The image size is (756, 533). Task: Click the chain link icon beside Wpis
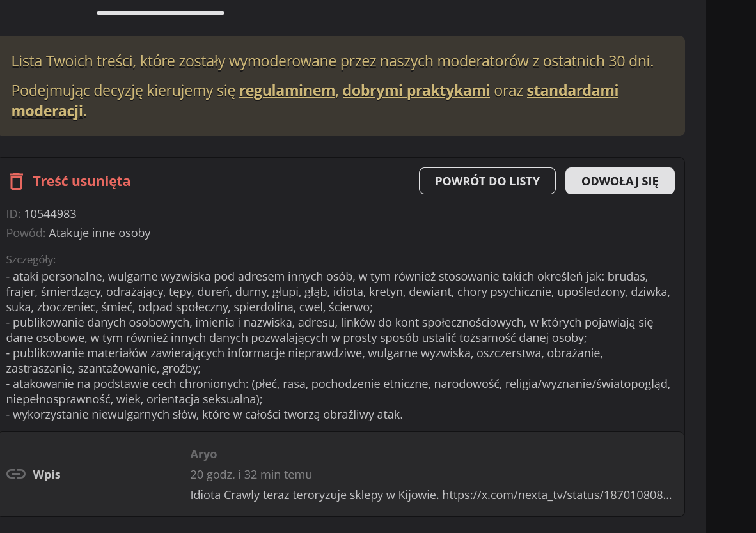[16, 474]
